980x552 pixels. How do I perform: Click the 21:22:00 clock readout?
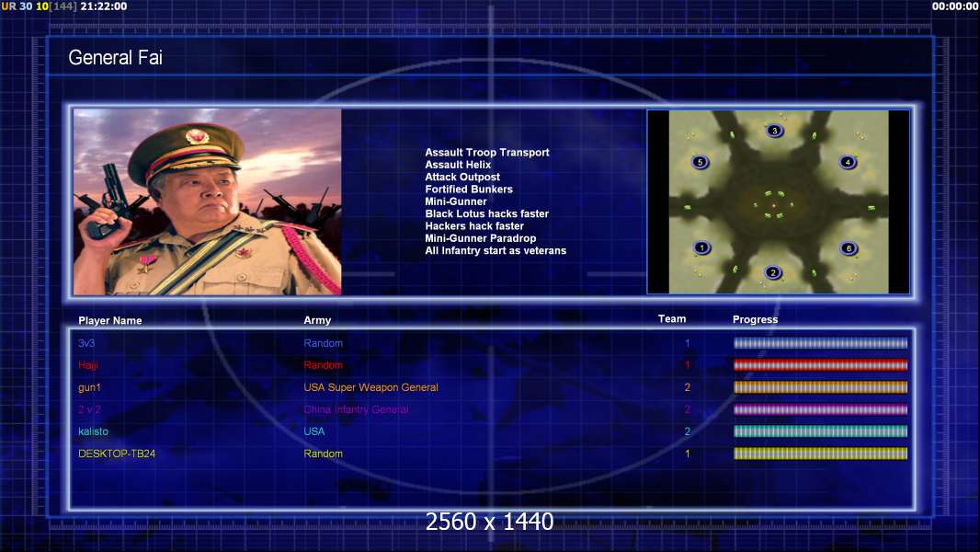coord(104,6)
